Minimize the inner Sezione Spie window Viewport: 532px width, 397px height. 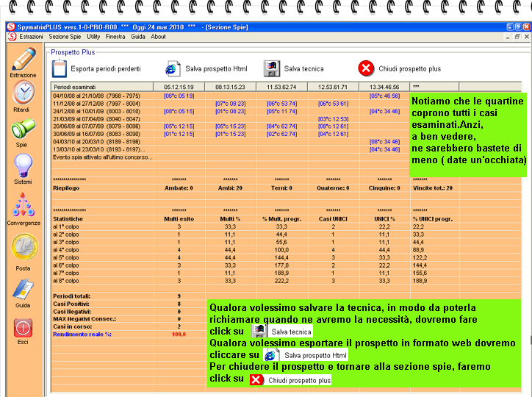coord(508,37)
